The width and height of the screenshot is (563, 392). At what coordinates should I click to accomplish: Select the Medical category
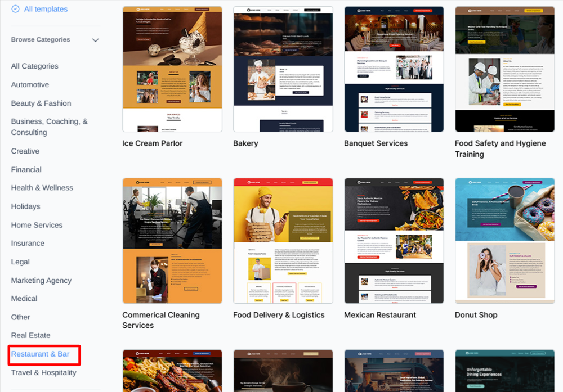pyautogui.click(x=24, y=299)
